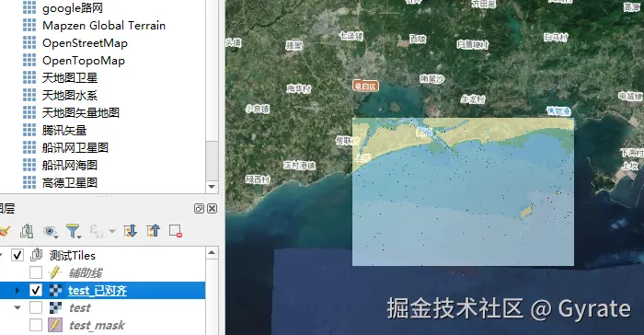Click the 白马村 label on map
Screen dimensions: 644x335
click(x=556, y=38)
